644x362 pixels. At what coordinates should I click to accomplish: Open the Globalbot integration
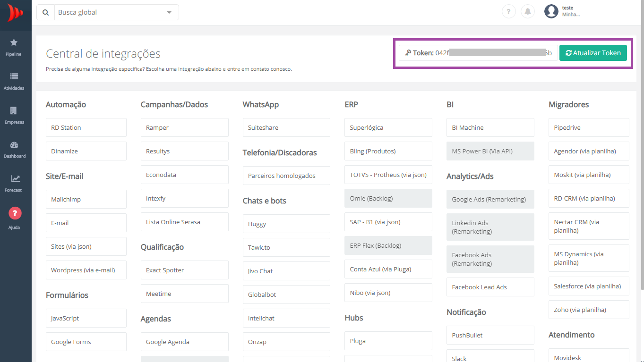click(x=286, y=295)
